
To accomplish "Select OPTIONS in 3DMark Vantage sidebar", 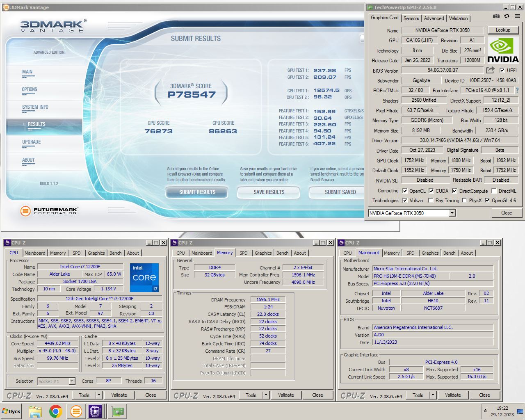I will tap(30, 89).
